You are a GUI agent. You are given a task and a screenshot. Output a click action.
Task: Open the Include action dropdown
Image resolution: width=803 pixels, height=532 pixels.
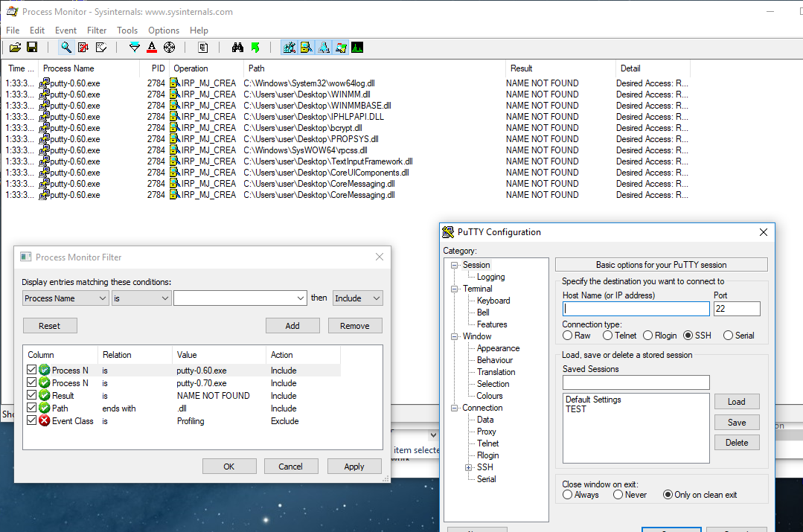[376, 298]
